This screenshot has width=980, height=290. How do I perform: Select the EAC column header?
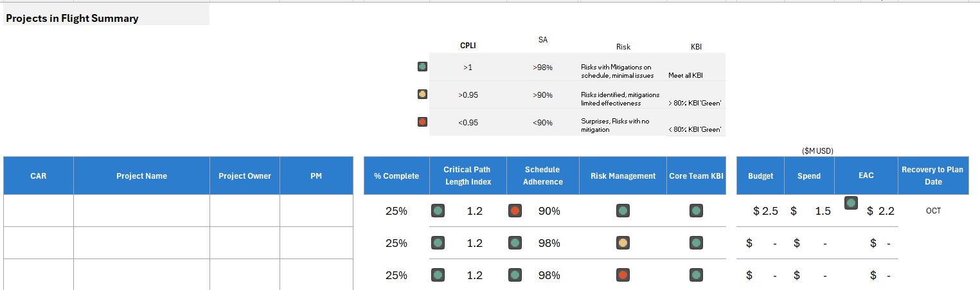[866, 176]
